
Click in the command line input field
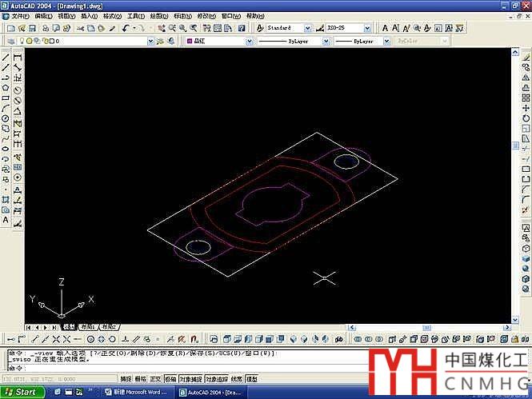[x=160, y=367]
